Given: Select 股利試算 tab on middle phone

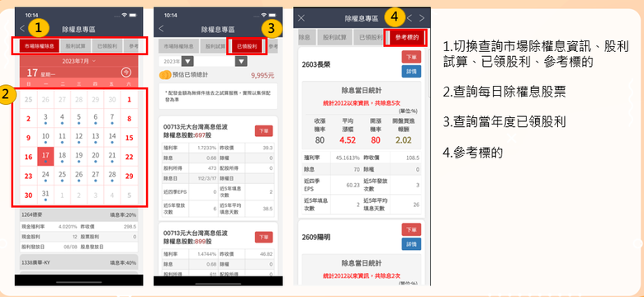Looking at the screenshot, I should pos(214,46).
